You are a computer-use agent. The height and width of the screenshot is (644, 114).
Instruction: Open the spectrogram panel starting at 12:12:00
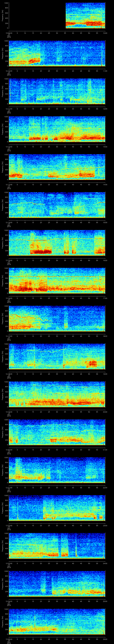pyautogui.click(x=57, y=129)
